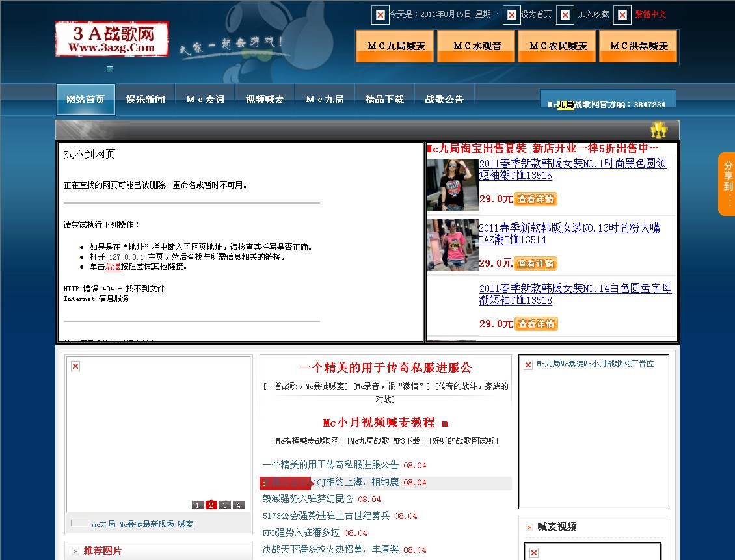
Task: Expand the orange 分享到 side tab
Action: (x=727, y=184)
